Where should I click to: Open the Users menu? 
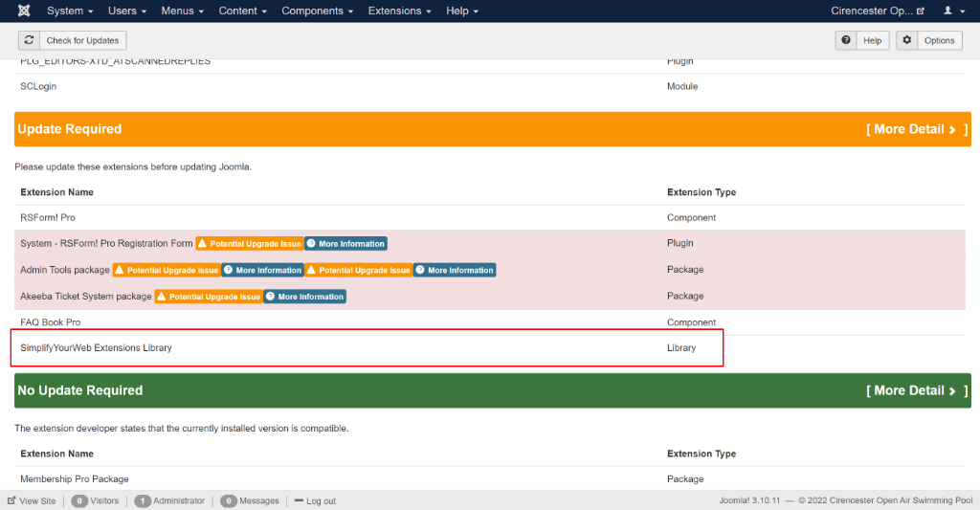click(126, 11)
